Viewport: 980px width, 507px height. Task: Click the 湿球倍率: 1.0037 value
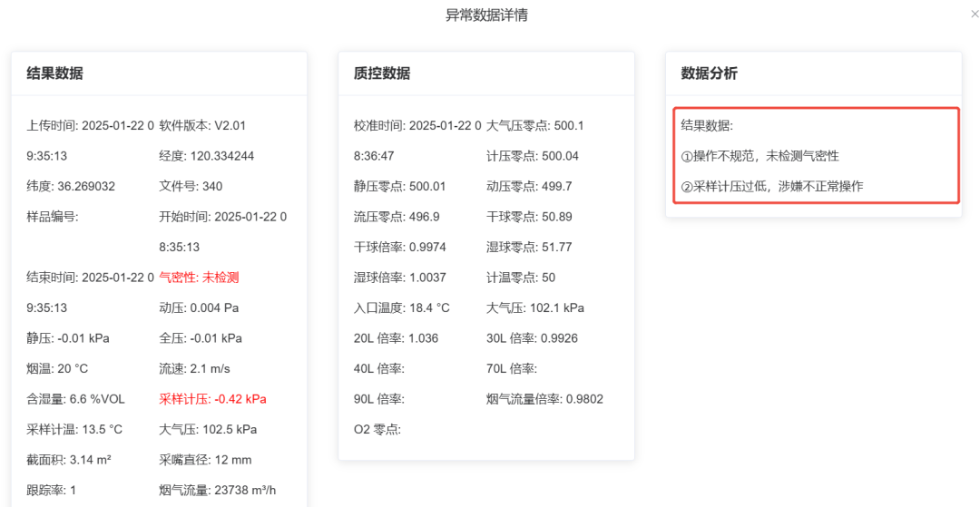pyautogui.click(x=400, y=278)
